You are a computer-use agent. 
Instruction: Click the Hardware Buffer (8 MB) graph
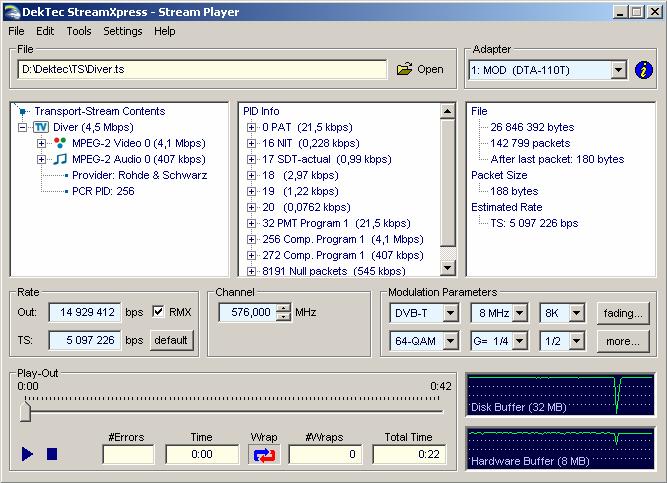(x=561, y=449)
